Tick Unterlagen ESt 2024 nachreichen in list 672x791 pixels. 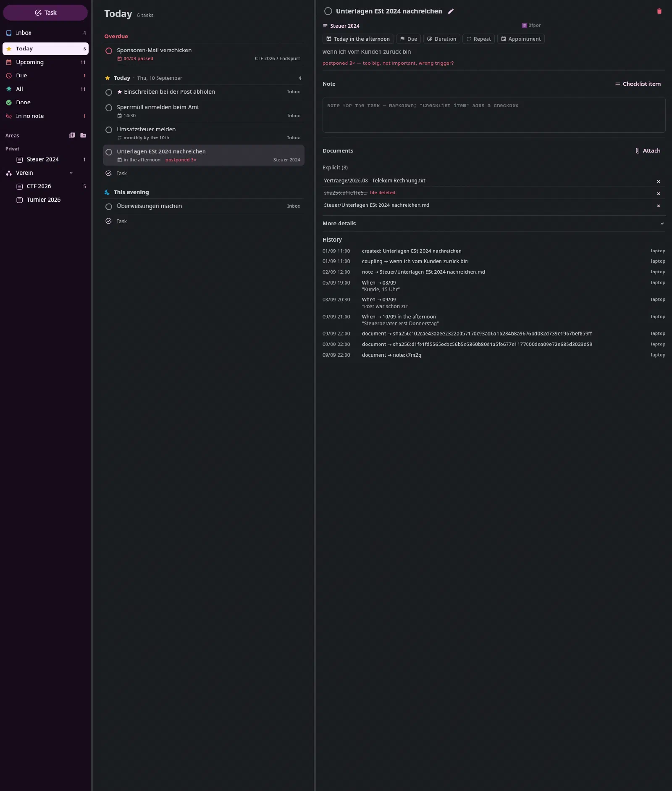[109, 152]
